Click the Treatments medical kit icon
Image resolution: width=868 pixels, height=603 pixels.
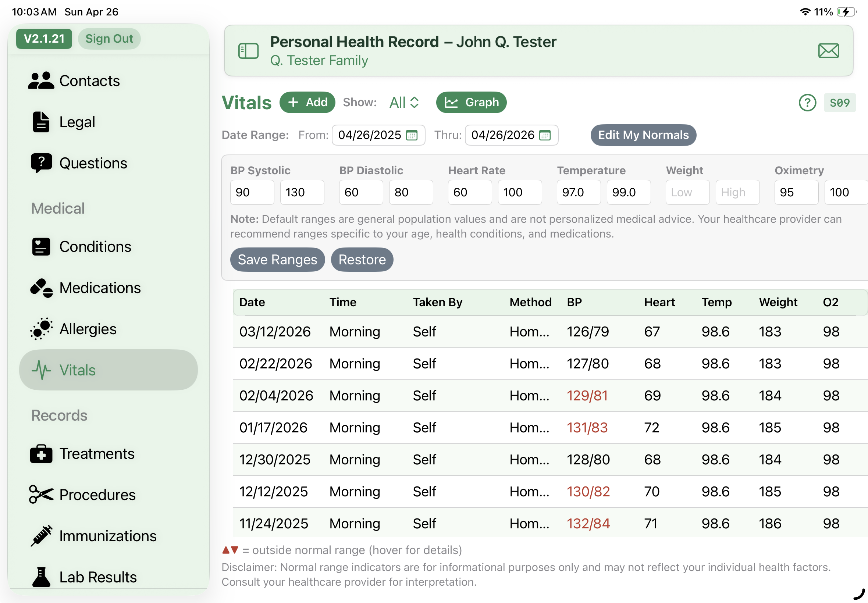[41, 454]
